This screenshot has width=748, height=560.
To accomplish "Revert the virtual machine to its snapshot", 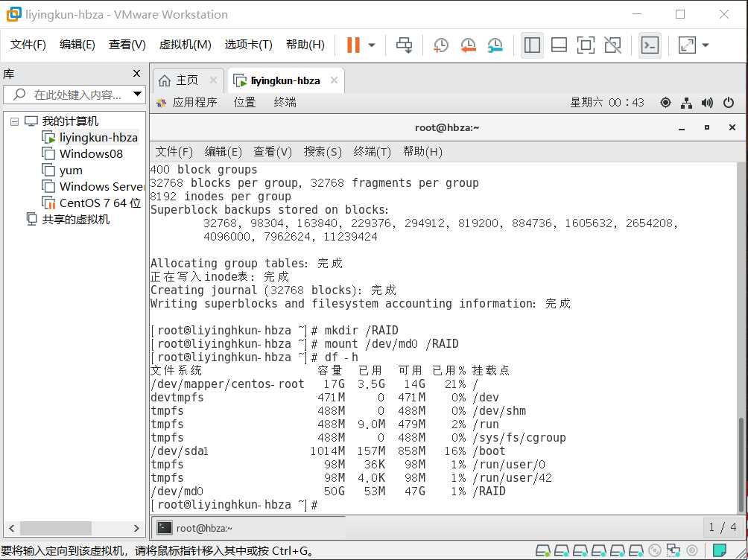I will pyautogui.click(x=468, y=45).
